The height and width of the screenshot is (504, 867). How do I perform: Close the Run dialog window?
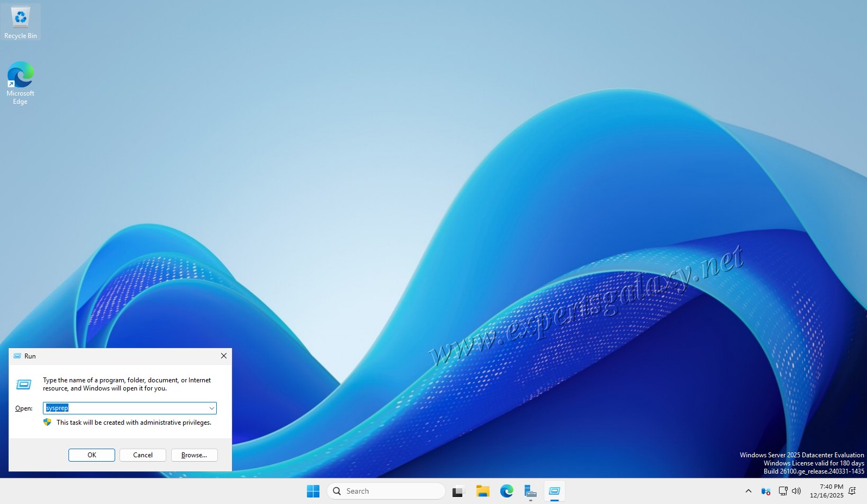point(223,356)
